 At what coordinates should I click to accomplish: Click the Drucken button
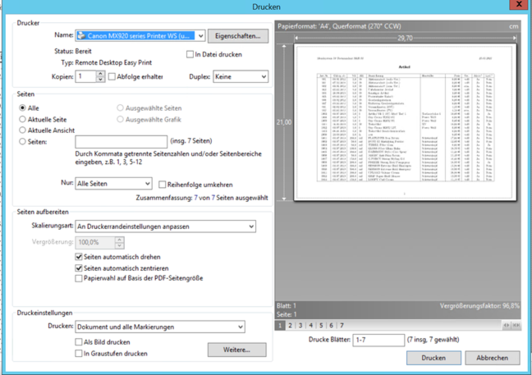(434, 358)
